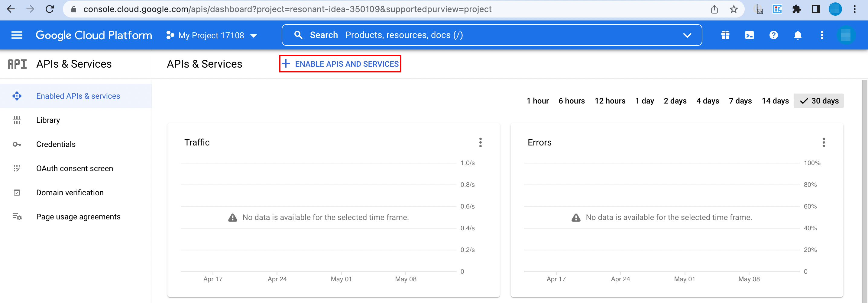Viewport: 868px width, 303px height.
Task: Set time range to 14 days
Action: click(x=775, y=101)
